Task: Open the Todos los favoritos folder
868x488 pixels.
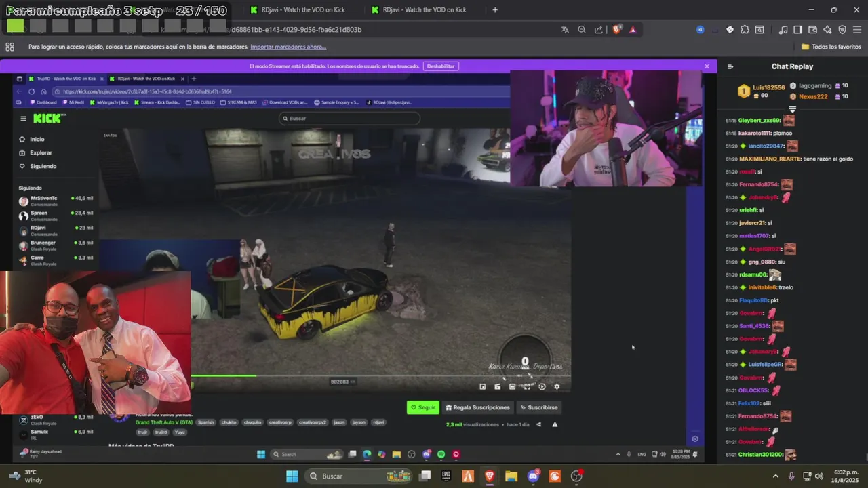Action: click(x=831, y=47)
